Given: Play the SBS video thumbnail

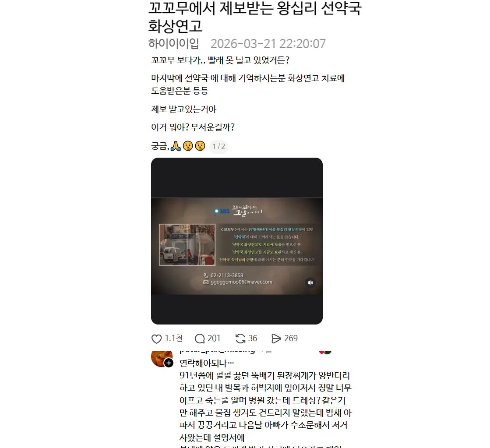Looking at the screenshot, I should pos(237,241).
